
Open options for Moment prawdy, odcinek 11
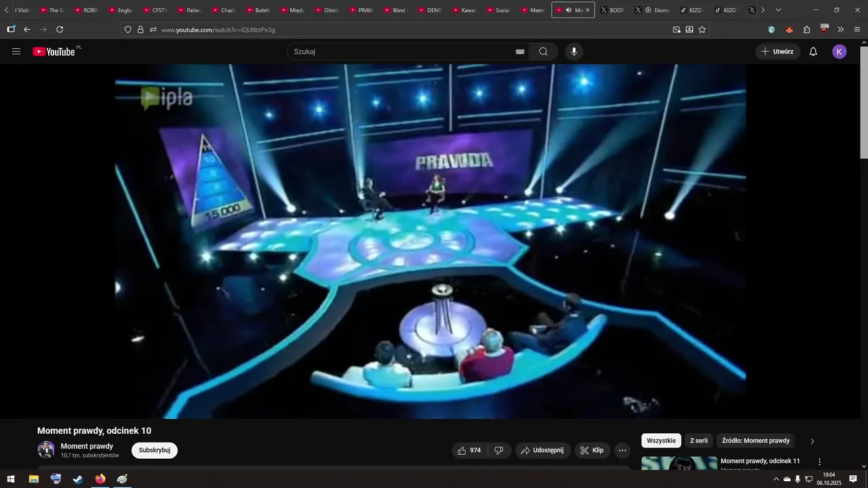pyautogui.click(x=819, y=462)
